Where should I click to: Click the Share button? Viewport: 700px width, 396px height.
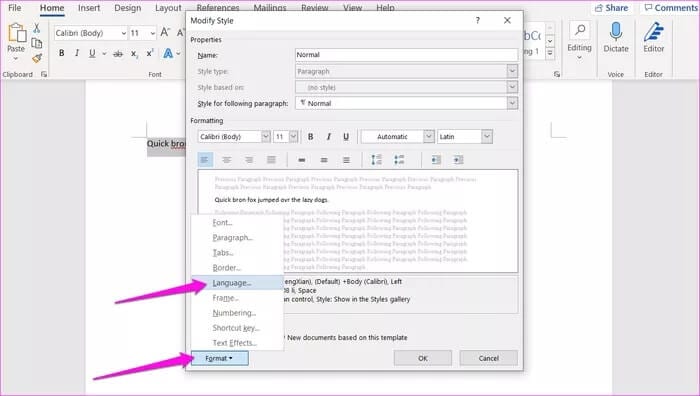pos(612,8)
